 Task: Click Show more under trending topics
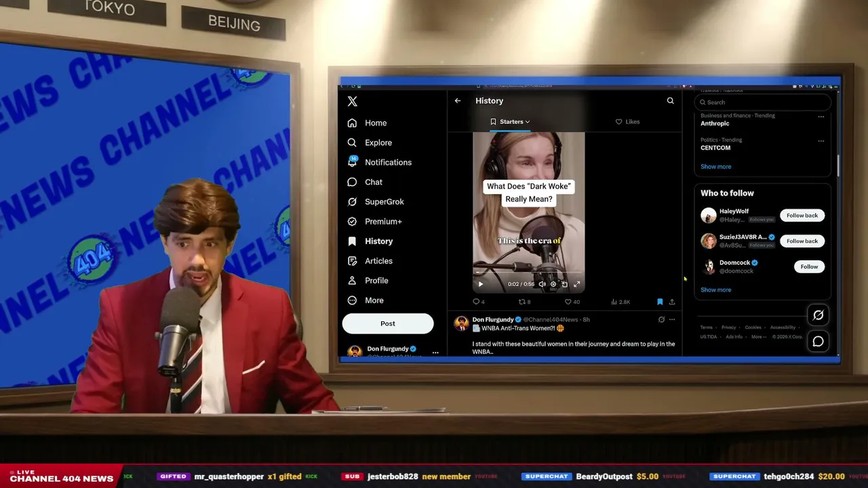tap(715, 167)
